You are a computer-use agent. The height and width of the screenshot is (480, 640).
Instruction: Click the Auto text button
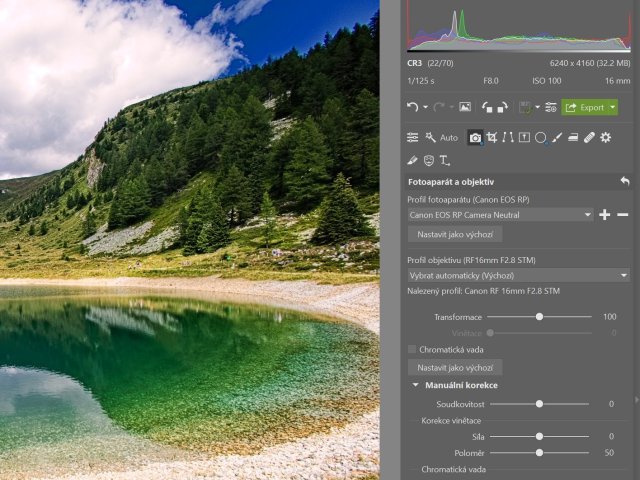(x=449, y=138)
